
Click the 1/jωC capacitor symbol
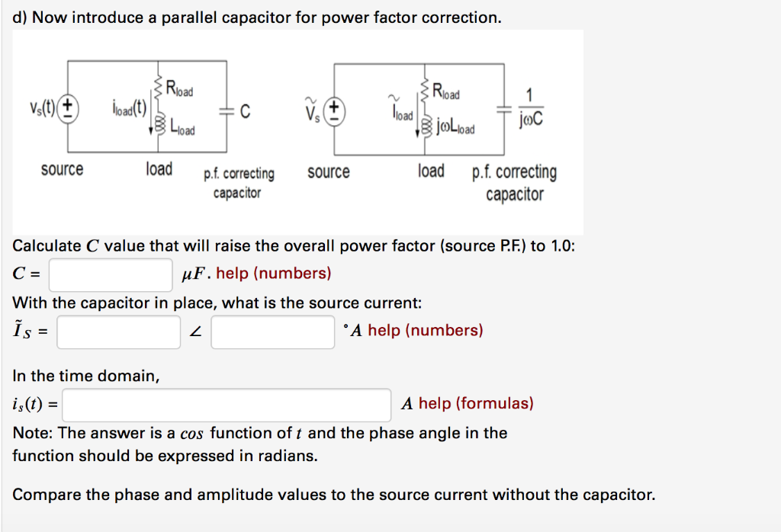pyautogui.click(x=504, y=110)
